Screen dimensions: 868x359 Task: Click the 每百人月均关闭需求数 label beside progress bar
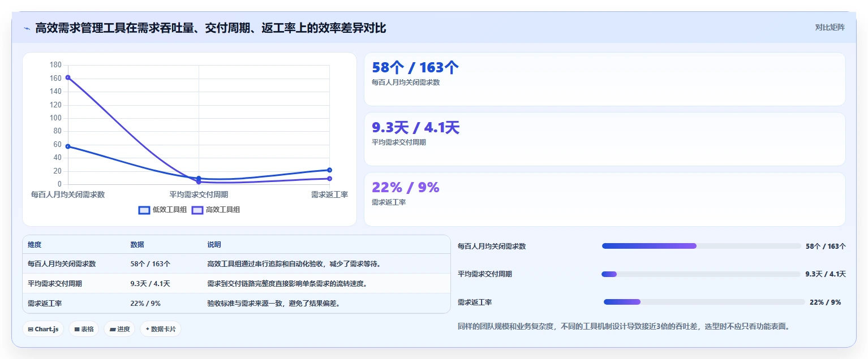[x=492, y=246]
